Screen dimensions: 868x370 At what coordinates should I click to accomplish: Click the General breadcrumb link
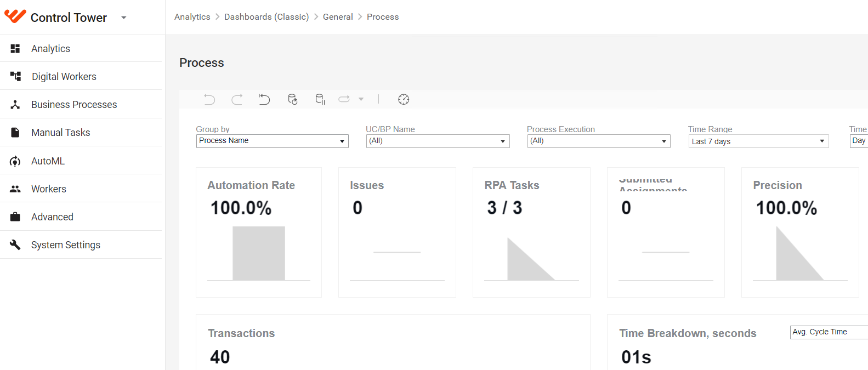[338, 17]
